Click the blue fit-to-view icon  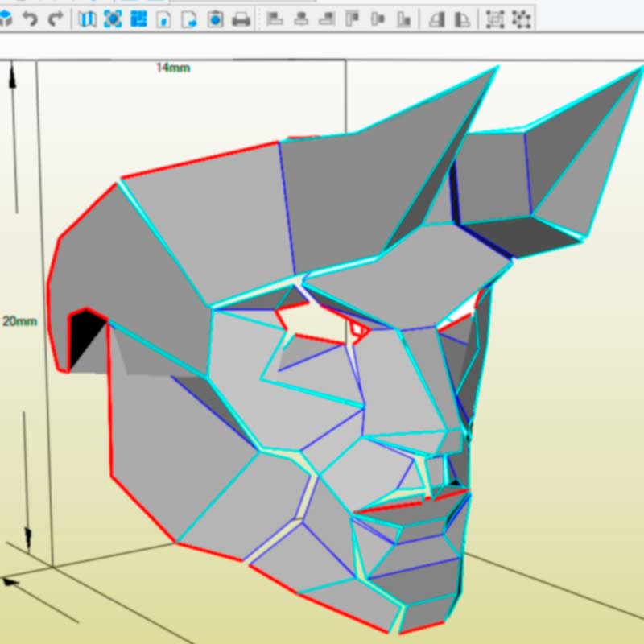pos(113,19)
